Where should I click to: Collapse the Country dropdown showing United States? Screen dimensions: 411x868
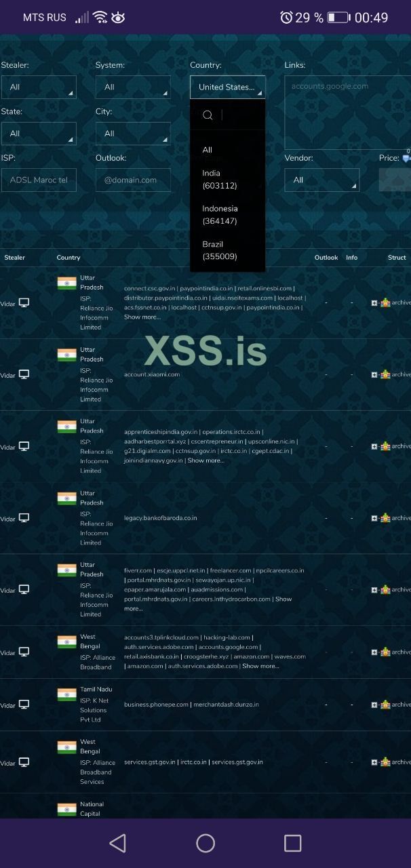[227, 87]
